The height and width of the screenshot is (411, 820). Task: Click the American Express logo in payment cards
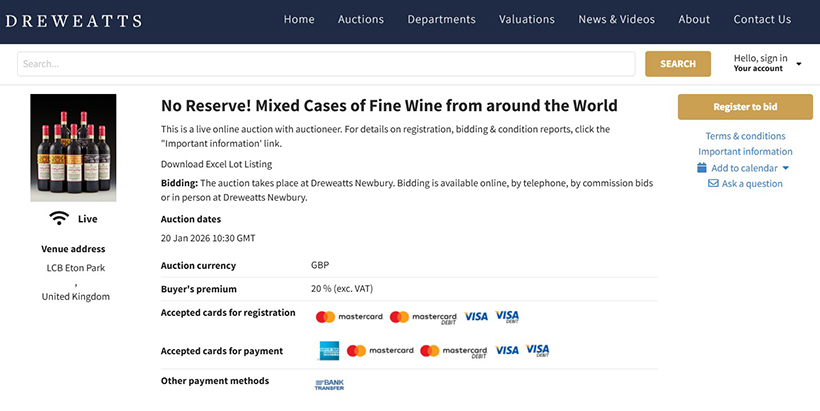point(329,351)
